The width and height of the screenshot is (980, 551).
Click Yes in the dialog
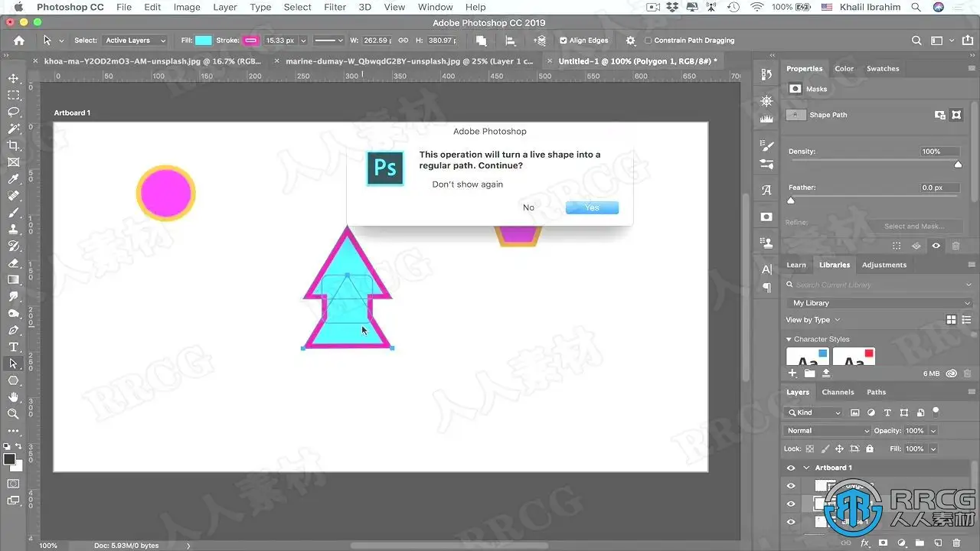592,207
